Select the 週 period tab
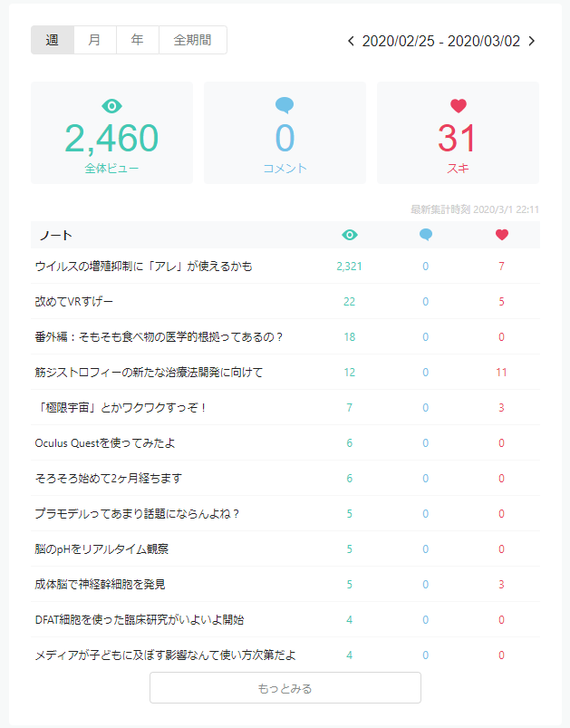The width and height of the screenshot is (570, 728). click(53, 40)
